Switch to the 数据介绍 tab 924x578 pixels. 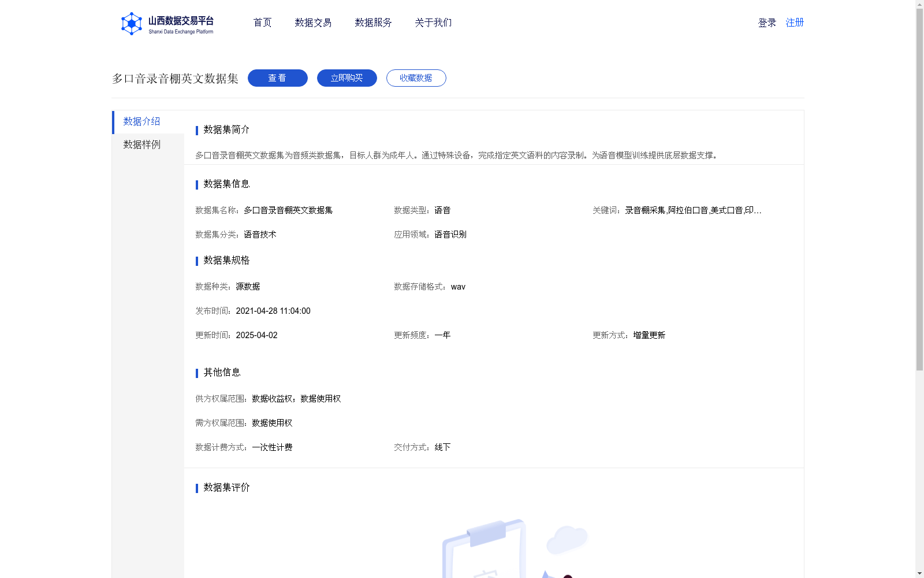pos(140,122)
